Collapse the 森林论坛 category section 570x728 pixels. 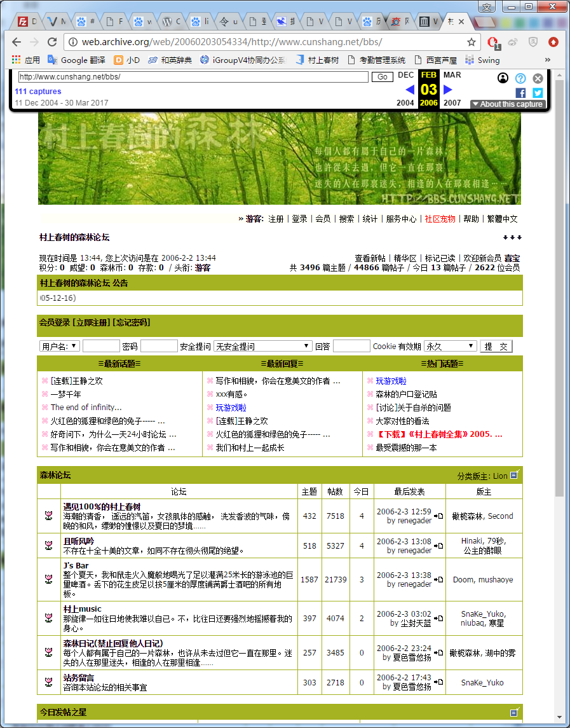pos(515,475)
